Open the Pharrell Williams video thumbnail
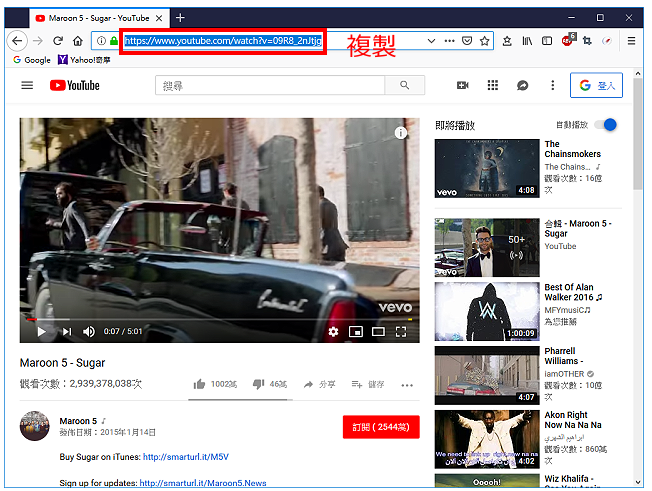This screenshot has width=652, height=491. (487, 375)
